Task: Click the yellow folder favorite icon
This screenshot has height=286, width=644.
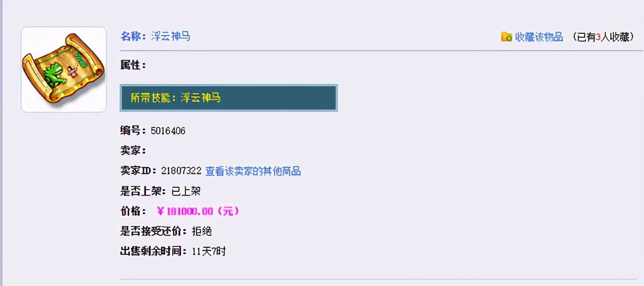Action: click(506, 37)
